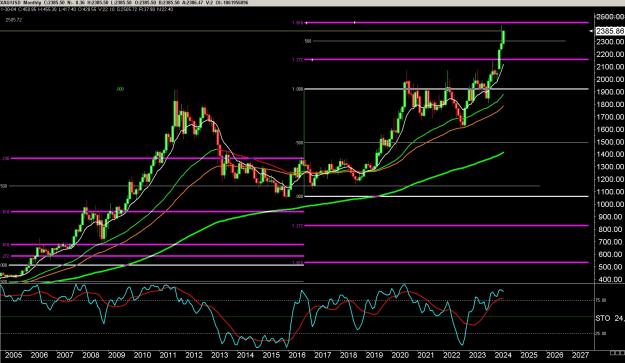Click the 2000.00 price axis label
The height and width of the screenshot is (363, 625).
coord(610,79)
